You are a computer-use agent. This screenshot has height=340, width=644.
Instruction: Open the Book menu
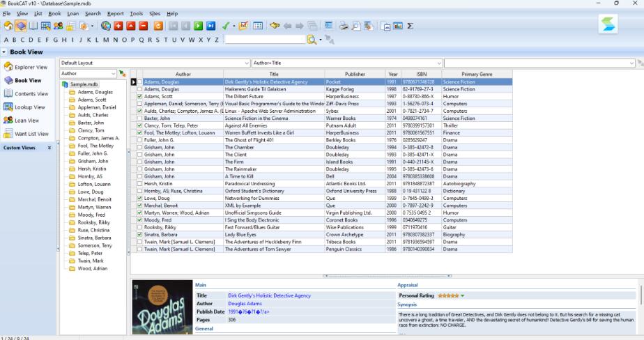(54, 13)
